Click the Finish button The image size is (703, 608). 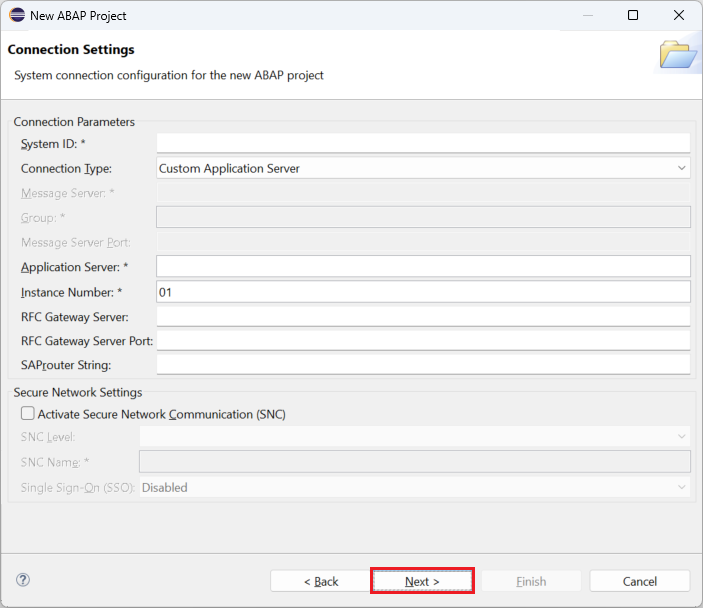tap(531, 581)
